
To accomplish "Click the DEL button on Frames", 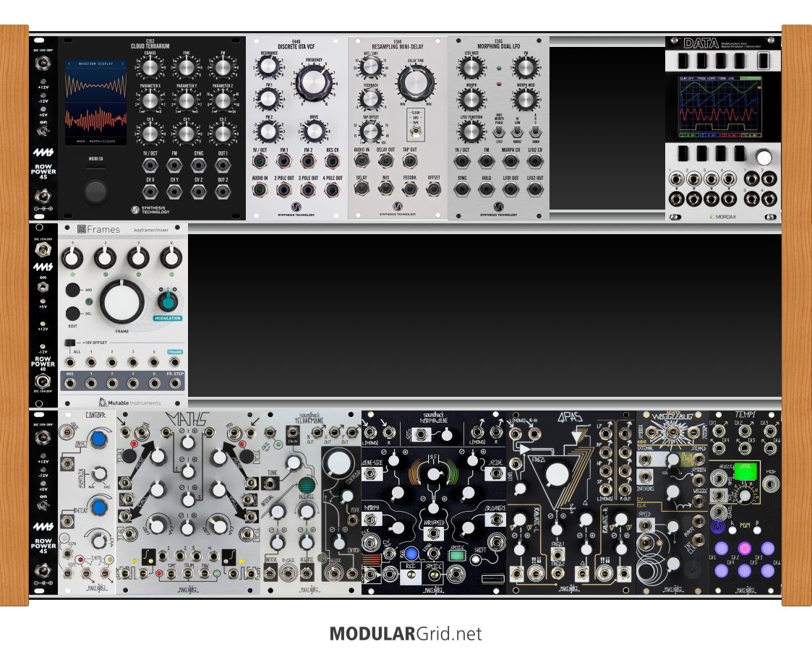I will click(x=72, y=314).
